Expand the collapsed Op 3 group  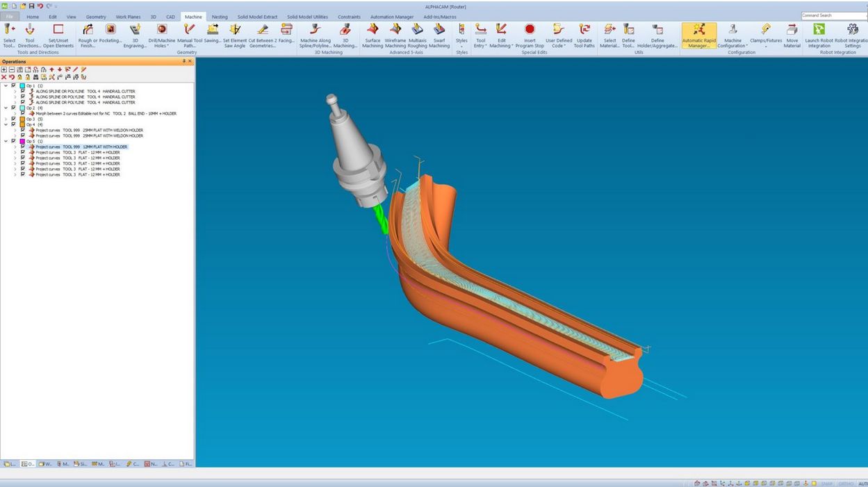[6, 119]
